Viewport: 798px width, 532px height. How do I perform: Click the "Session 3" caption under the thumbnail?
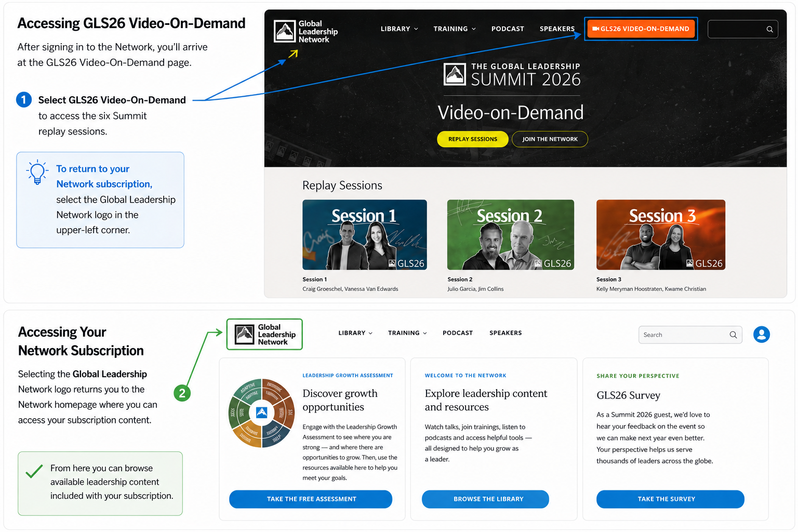click(609, 280)
